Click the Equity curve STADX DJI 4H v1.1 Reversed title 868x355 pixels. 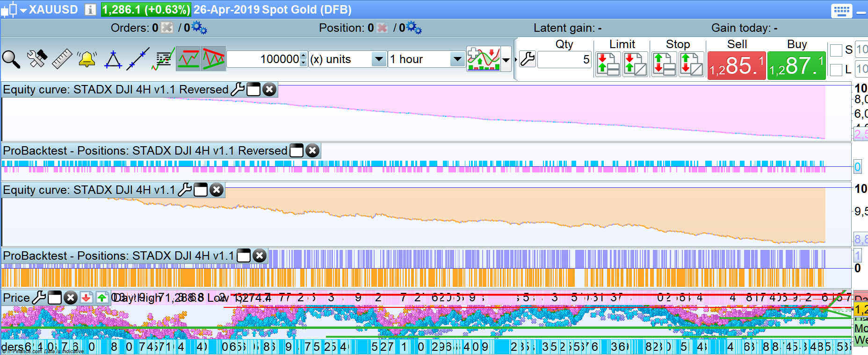[116, 89]
